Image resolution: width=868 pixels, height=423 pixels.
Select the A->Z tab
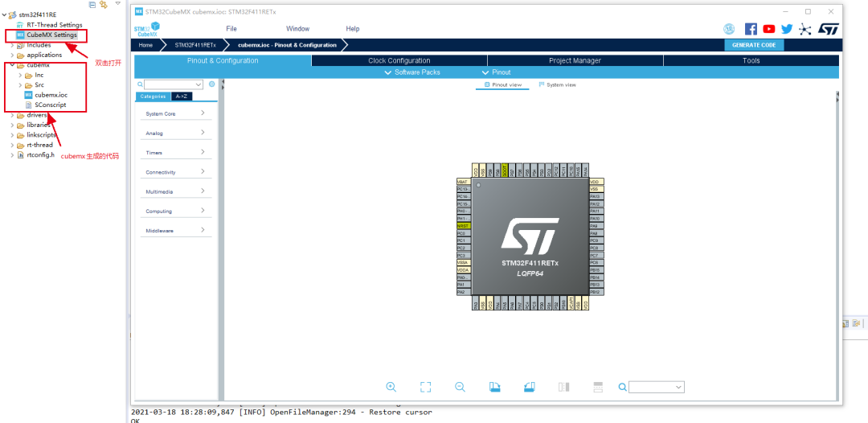(x=181, y=97)
